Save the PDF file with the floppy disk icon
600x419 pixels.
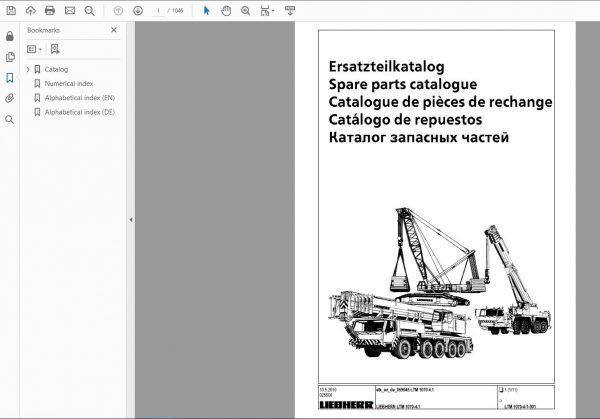click(11, 10)
